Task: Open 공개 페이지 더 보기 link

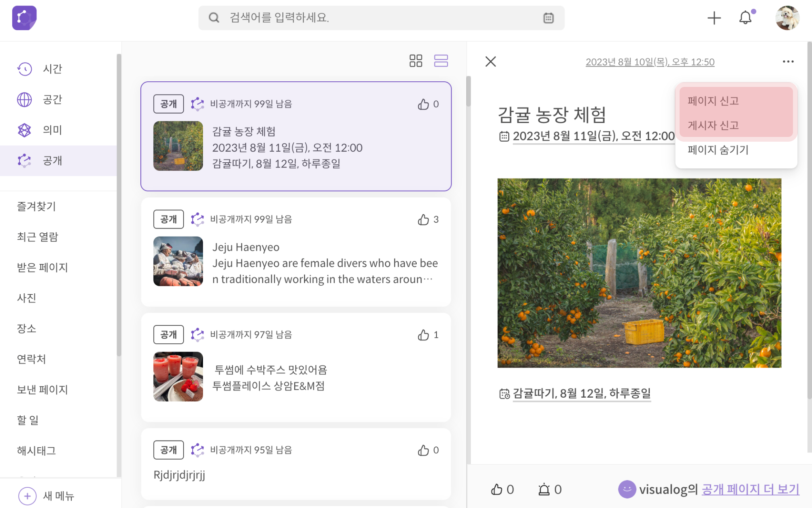Action: pos(750,489)
